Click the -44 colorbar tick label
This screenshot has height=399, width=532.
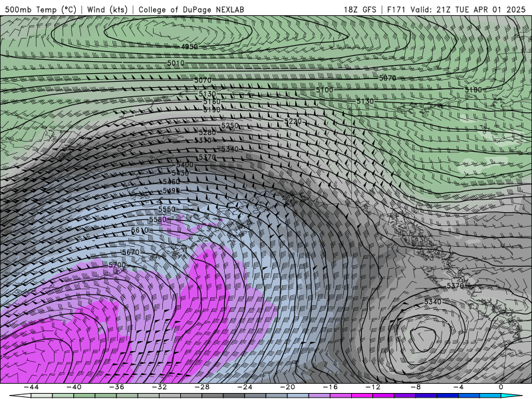[31, 387]
